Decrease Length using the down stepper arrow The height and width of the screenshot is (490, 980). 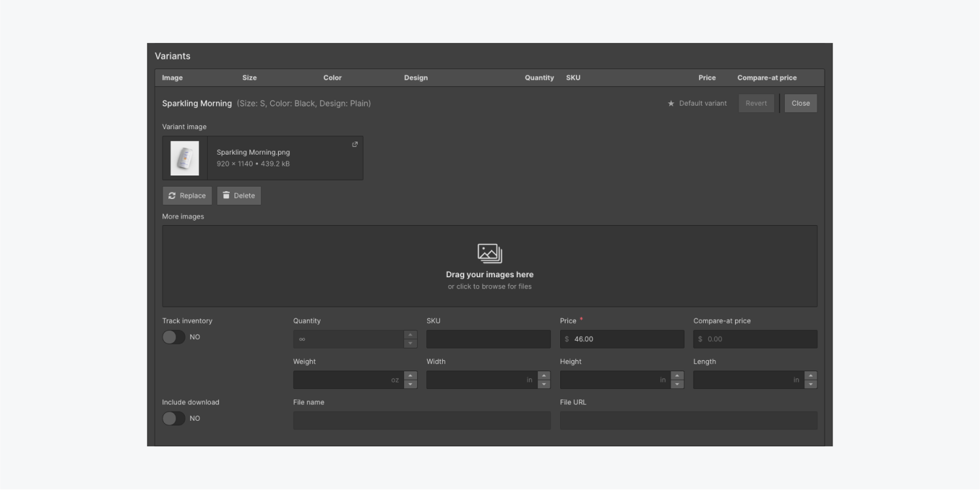coord(810,382)
